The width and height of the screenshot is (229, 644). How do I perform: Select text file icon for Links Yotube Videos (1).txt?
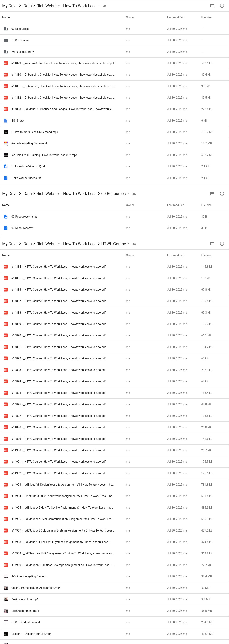pyautogui.click(x=6, y=166)
